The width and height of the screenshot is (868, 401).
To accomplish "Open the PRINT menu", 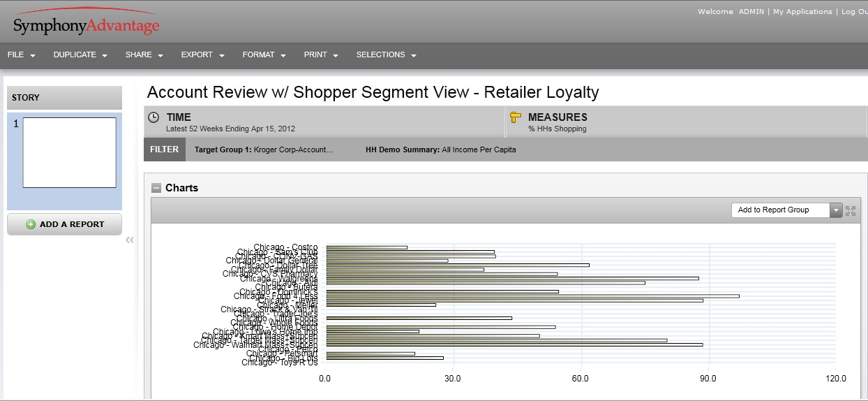I will [321, 54].
